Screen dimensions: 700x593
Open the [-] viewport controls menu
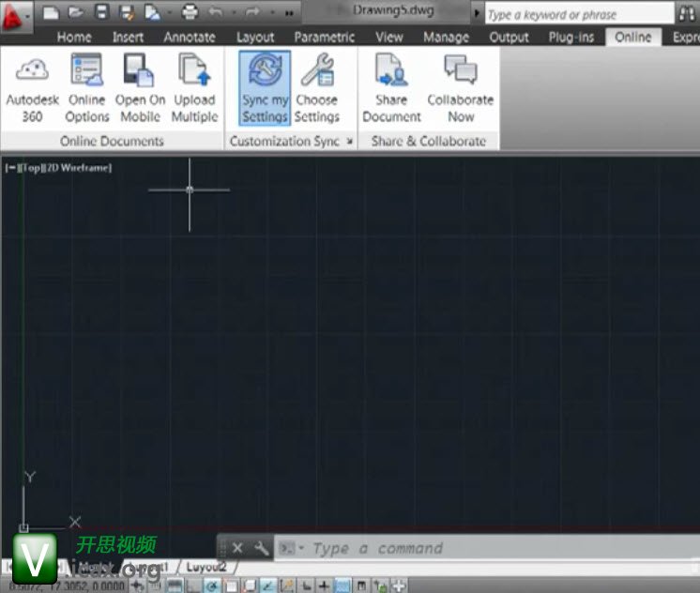11,168
